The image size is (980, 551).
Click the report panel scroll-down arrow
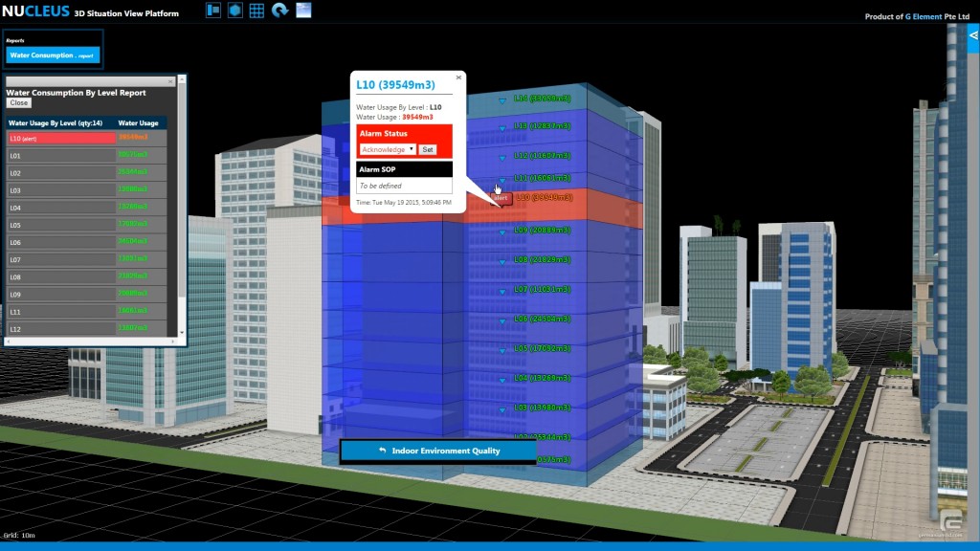click(182, 333)
